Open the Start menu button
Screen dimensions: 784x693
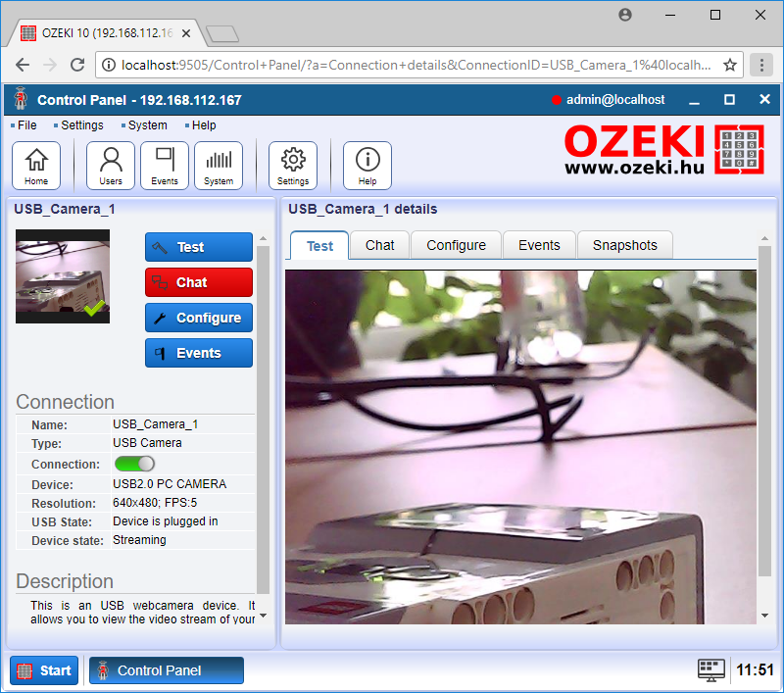click(44, 670)
